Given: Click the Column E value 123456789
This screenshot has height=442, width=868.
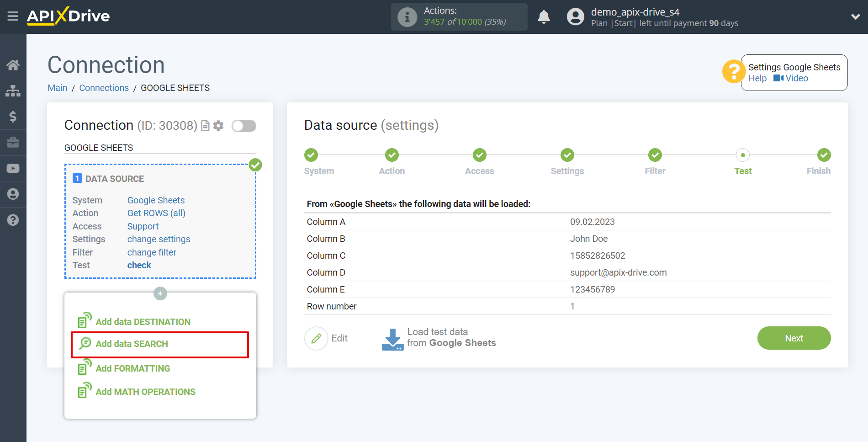Looking at the screenshot, I should click(593, 289).
